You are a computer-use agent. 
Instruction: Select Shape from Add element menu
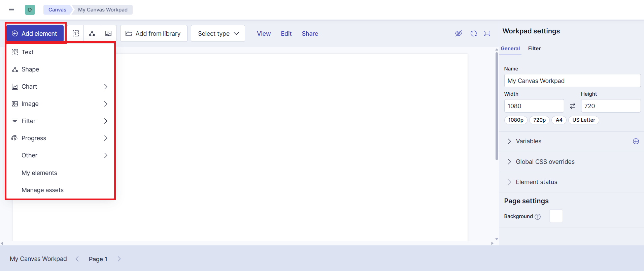pos(61,69)
